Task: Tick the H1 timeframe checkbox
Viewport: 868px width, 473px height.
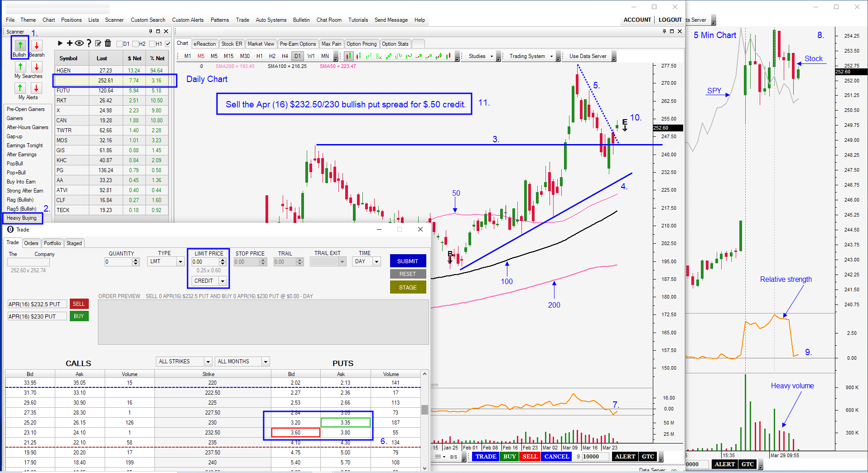Action: (x=152, y=44)
